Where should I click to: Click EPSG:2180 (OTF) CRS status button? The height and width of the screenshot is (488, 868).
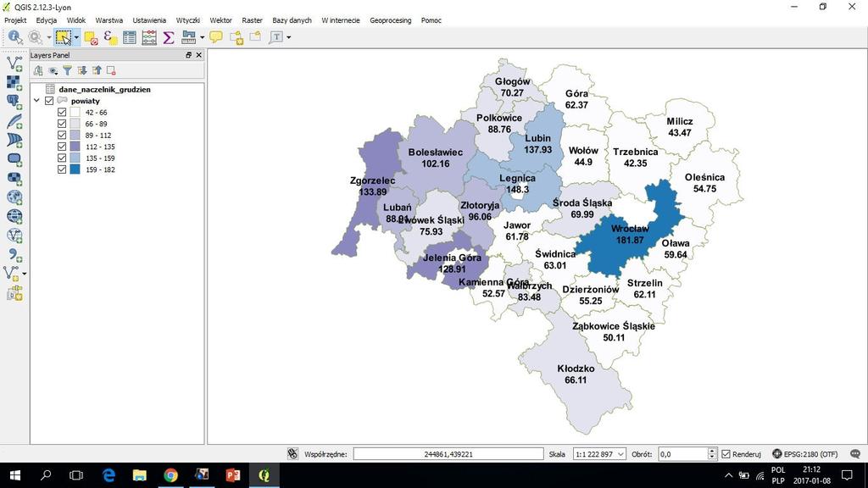coord(805,454)
